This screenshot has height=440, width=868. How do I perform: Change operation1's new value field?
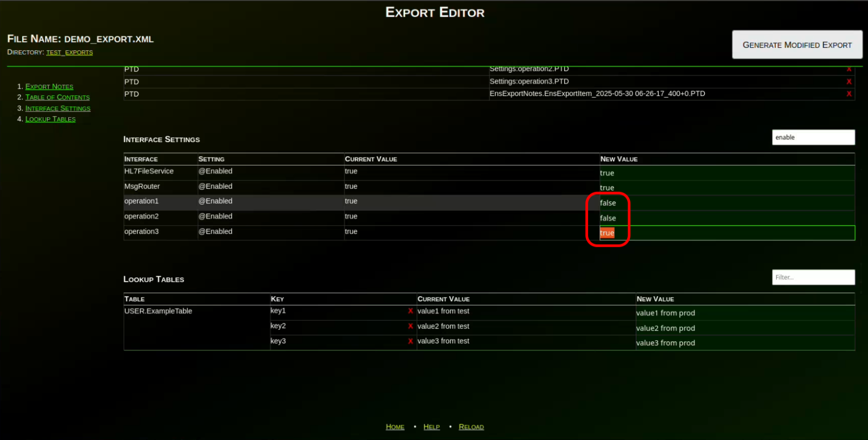pyautogui.click(x=726, y=203)
